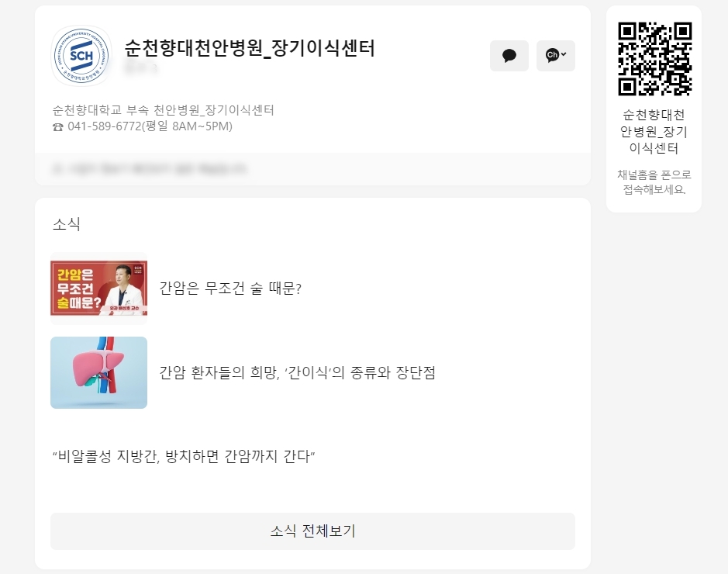Open the pink liver illustration thumbnail

coord(99,372)
